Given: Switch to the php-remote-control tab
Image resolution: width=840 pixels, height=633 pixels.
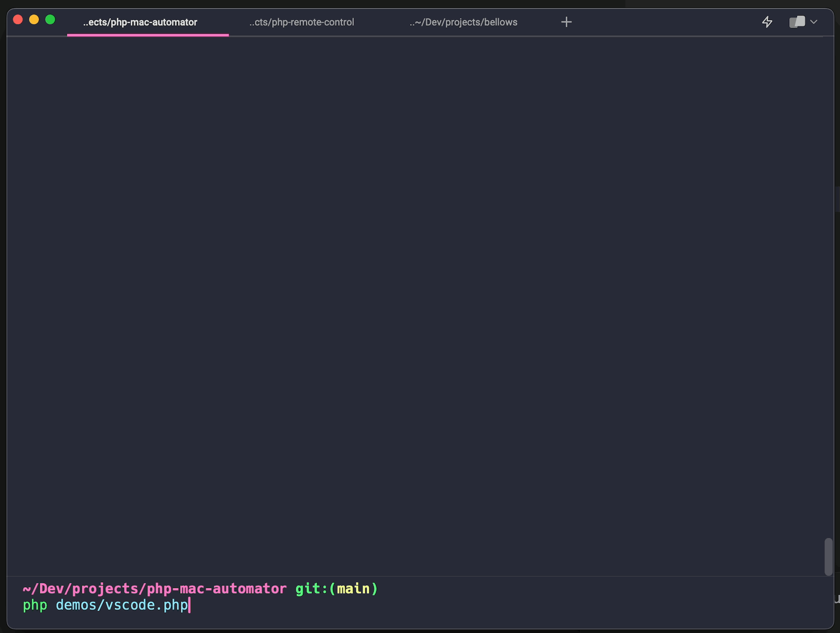Looking at the screenshot, I should pyautogui.click(x=302, y=22).
